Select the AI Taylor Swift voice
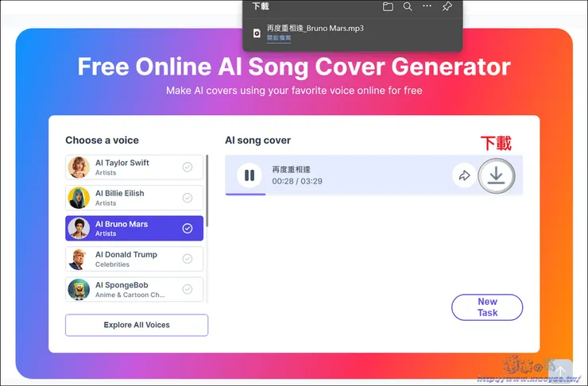Viewport: 588px width, 386px height. (134, 167)
